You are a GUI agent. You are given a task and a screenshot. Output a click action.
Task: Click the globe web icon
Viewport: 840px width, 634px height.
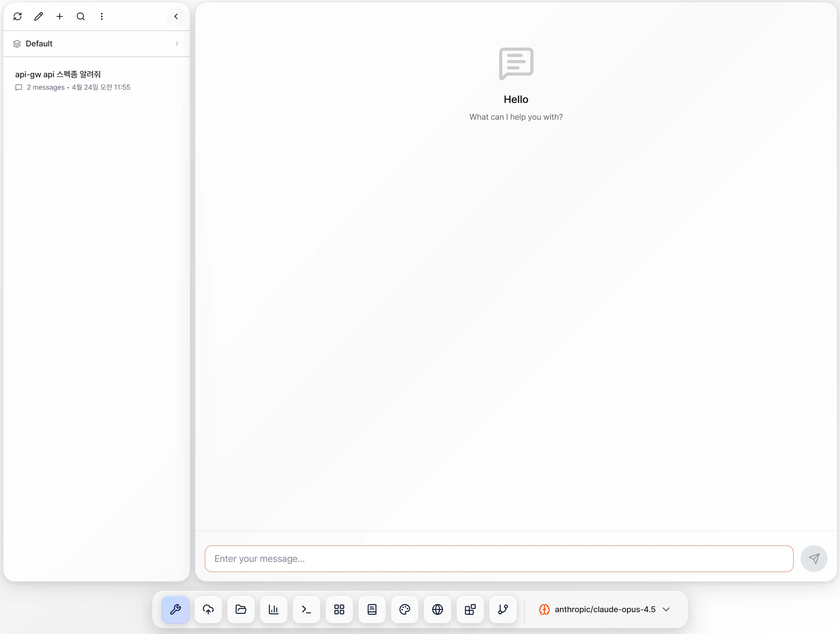pyautogui.click(x=438, y=609)
